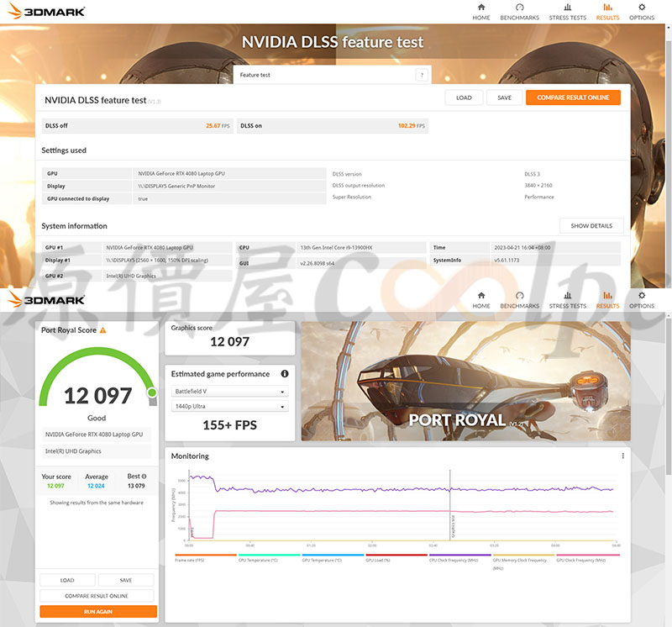Screen dimensions: 672x627
Task: Click the "3840 × 2160" DLSS output resolution value
Action: 538,185
